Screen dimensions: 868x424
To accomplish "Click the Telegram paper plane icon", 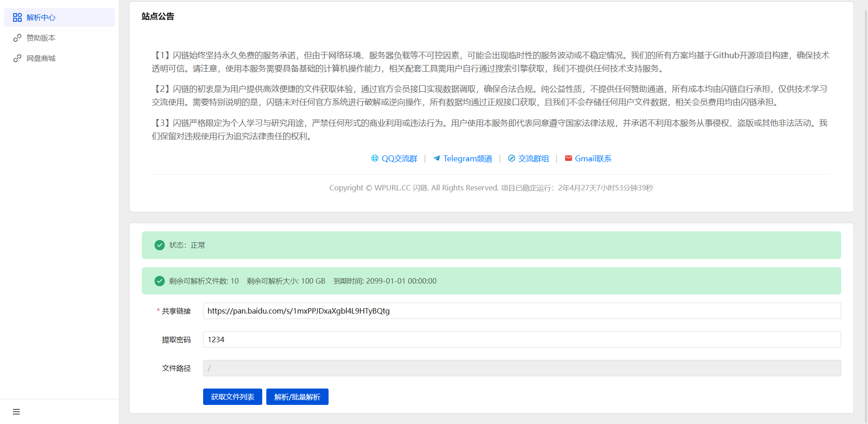I will [437, 158].
